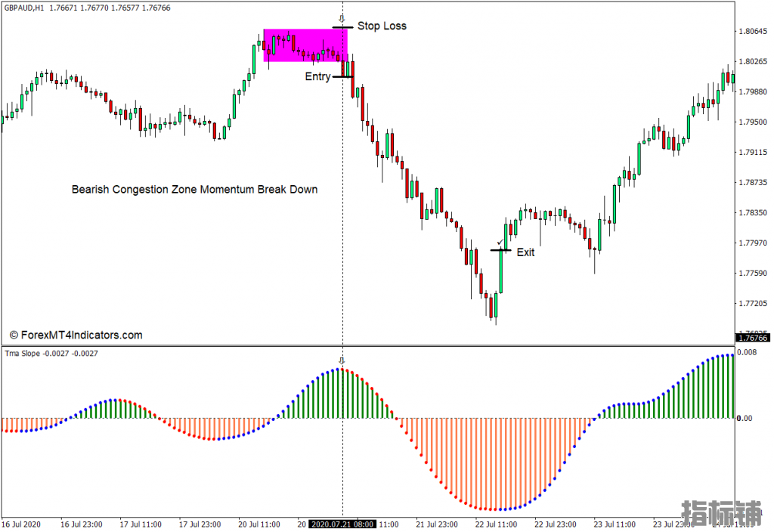The width and height of the screenshot is (774, 532).
Task: Click the 22 Jul 11:00 time axis label
Action: [x=496, y=524]
